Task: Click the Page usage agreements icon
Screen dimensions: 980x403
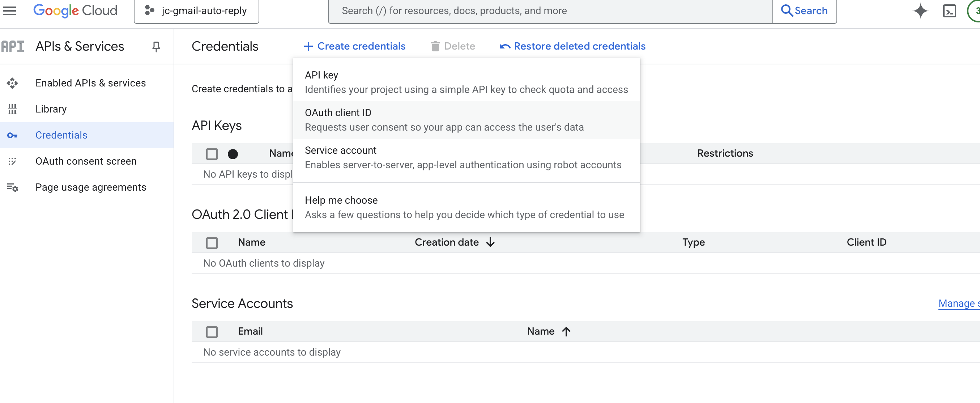Action: coord(12,187)
